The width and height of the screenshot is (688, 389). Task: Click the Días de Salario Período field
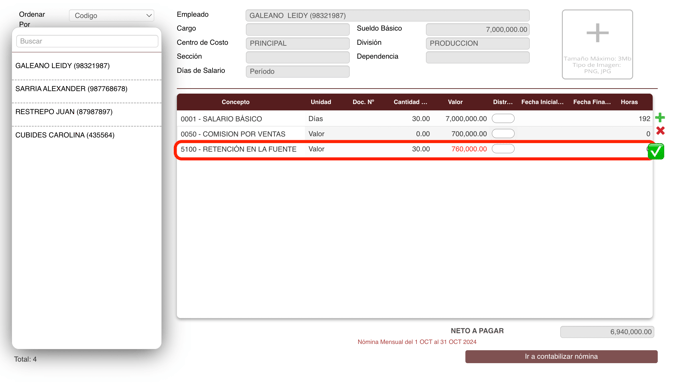[x=297, y=71]
